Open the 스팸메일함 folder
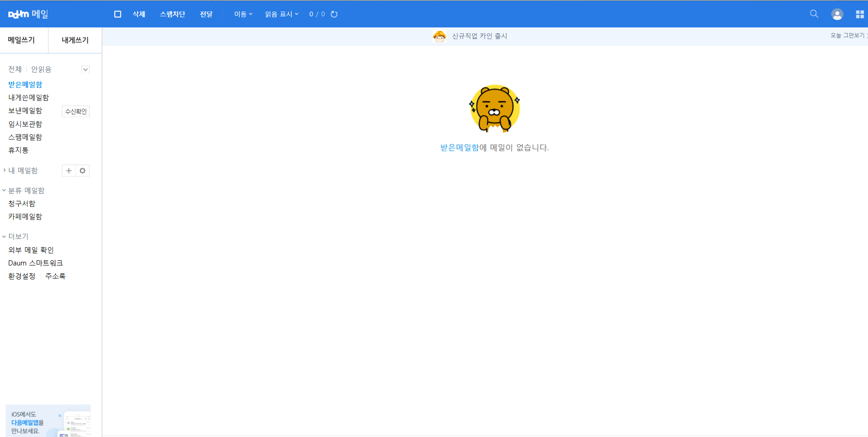Viewport: 868px width, 437px height. (25, 137)
